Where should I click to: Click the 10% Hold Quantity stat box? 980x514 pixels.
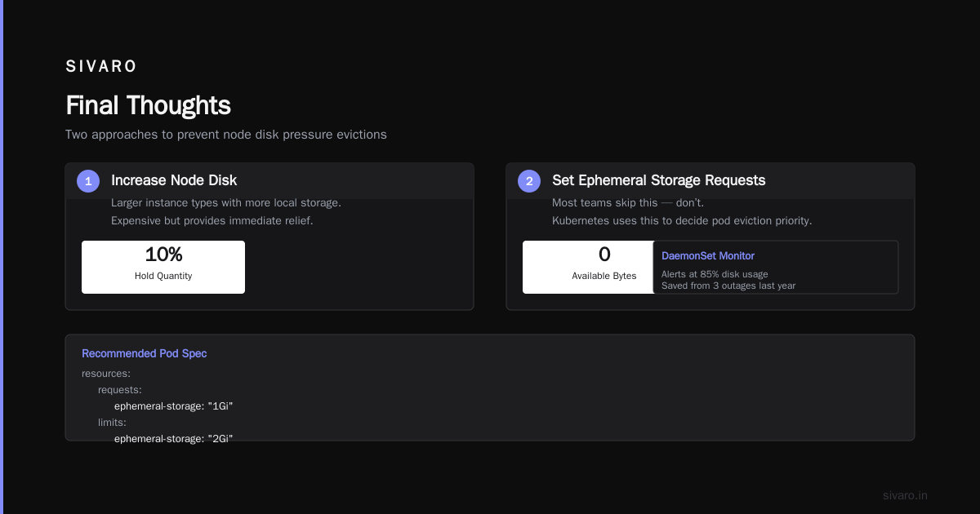163,267
